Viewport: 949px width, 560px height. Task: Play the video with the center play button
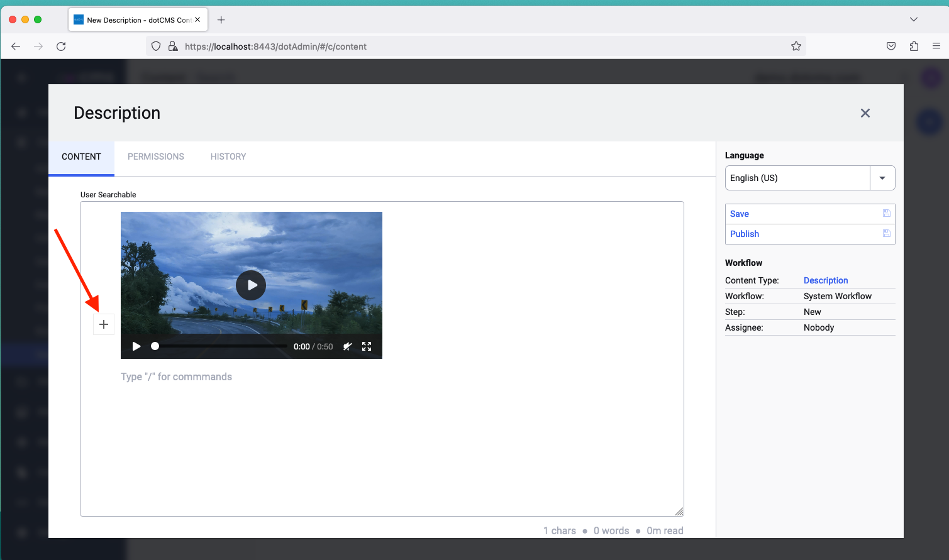[251, 285]
